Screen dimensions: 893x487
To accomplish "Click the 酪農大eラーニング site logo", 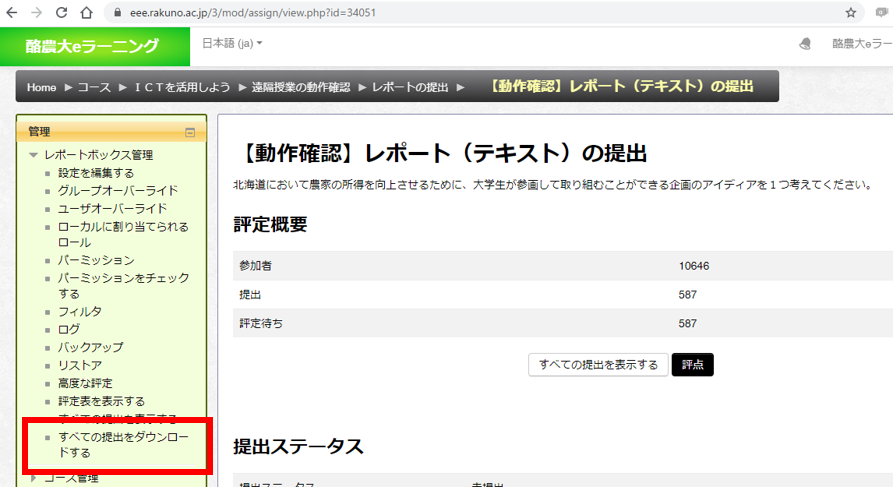I will click(x=92, y=46).
